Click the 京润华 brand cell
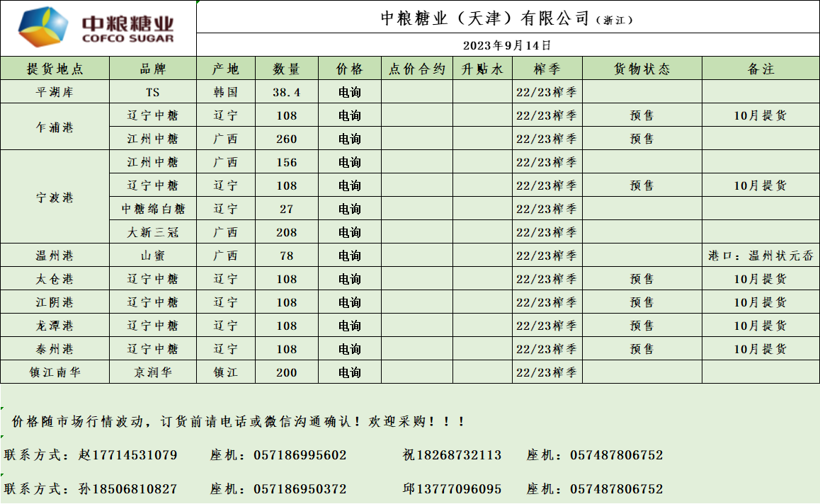The width and height of the screenshot is (820, 504). tap(153, 372)
